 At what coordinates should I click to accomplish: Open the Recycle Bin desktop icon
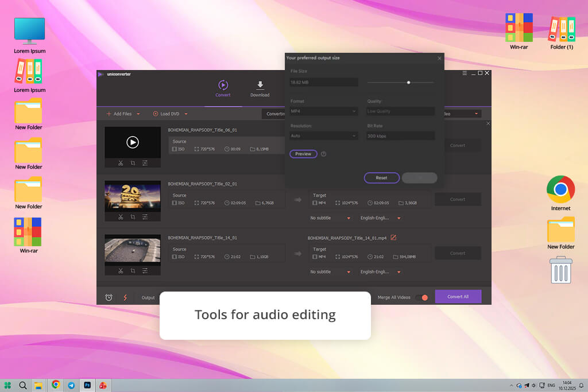[560, 270]
